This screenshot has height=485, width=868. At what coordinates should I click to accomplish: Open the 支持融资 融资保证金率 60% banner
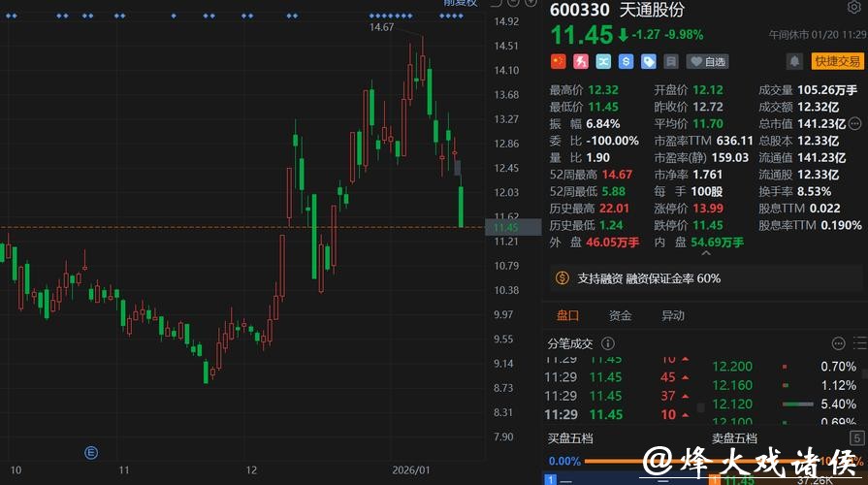pos(705,278)
